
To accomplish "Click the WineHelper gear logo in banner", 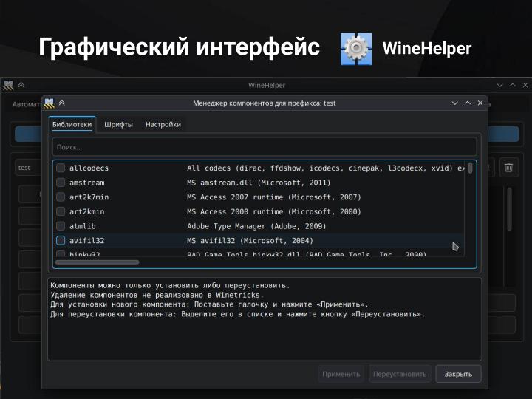I will 356,49.
